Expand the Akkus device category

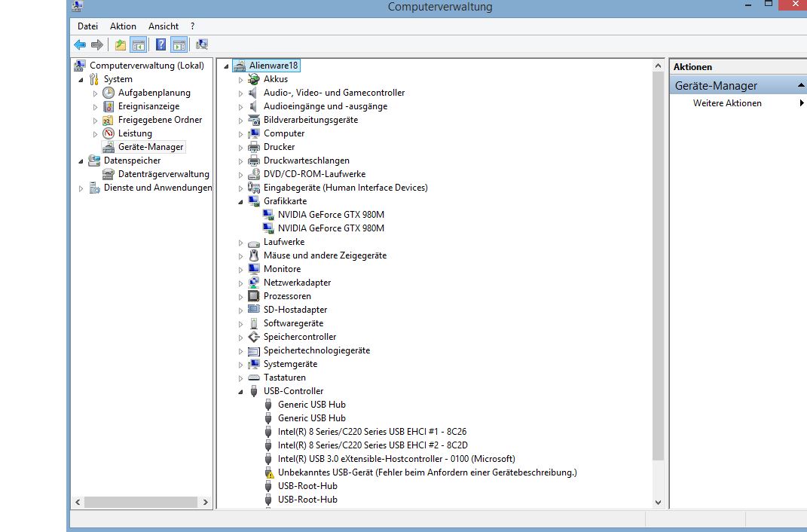(x=241, y=80)
